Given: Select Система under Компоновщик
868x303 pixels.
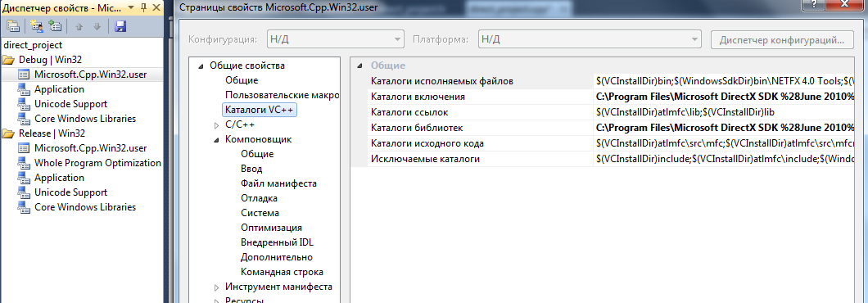Looking at the screenshot, I should tap(260, 213).
